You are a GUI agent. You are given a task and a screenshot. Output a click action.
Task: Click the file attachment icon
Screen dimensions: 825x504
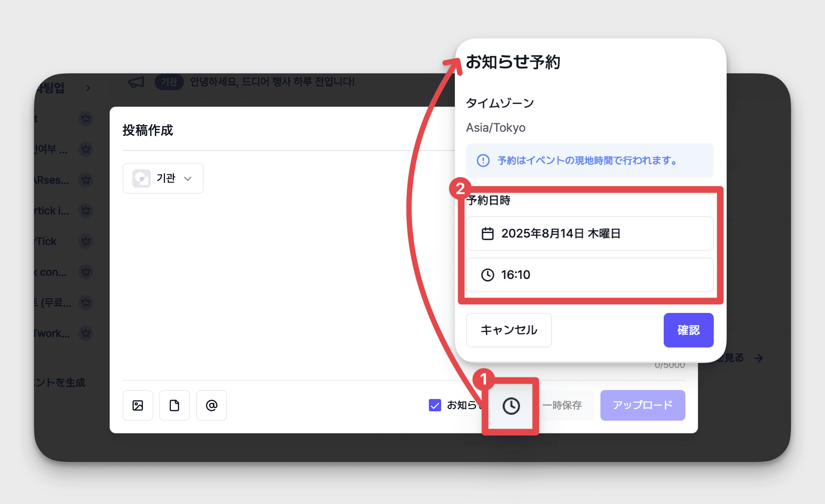(175, 405)
